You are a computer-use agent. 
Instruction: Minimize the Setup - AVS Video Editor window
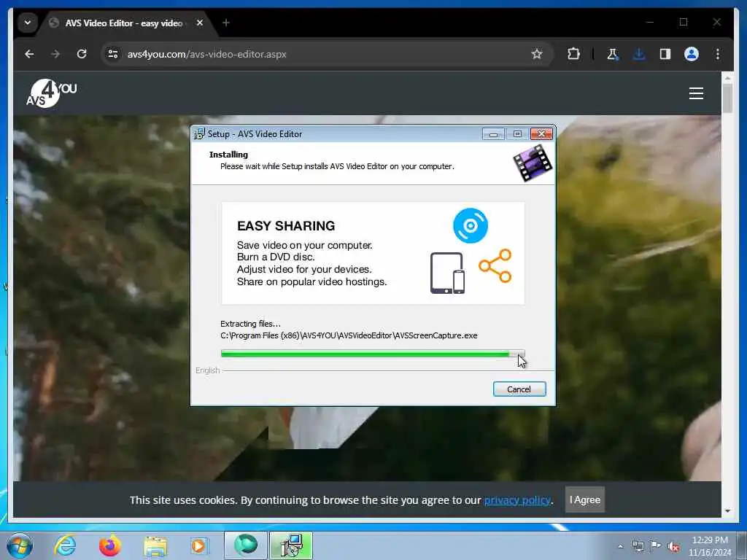(493, 134)
